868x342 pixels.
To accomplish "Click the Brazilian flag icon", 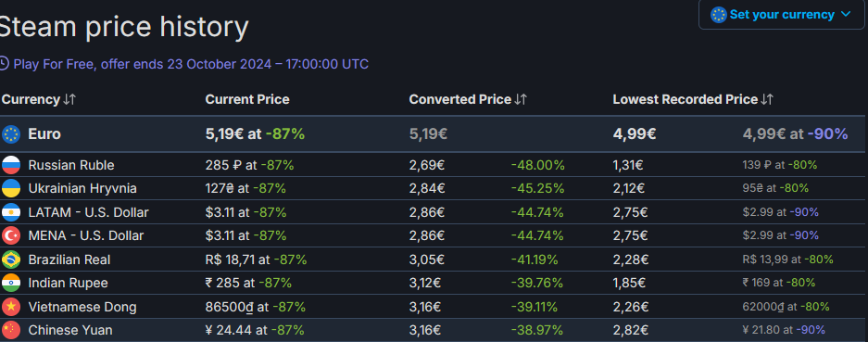I will pos(11,260).
